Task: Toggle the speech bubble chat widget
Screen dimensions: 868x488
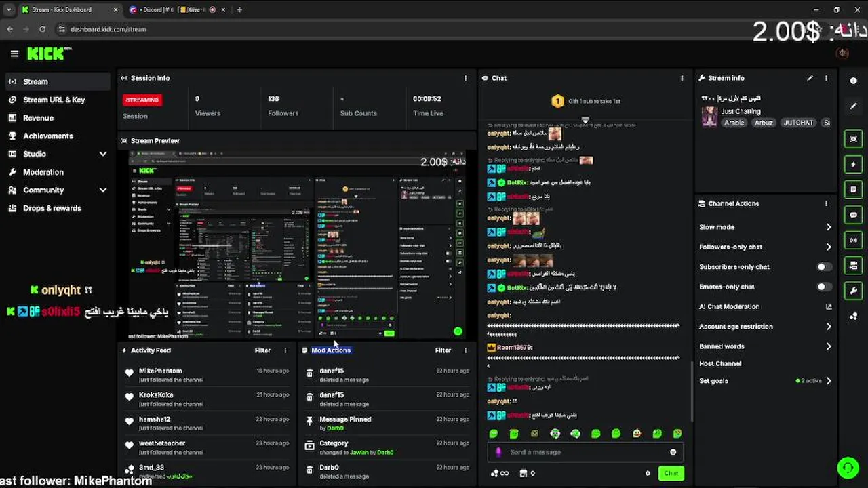Action: click(853, 215)
